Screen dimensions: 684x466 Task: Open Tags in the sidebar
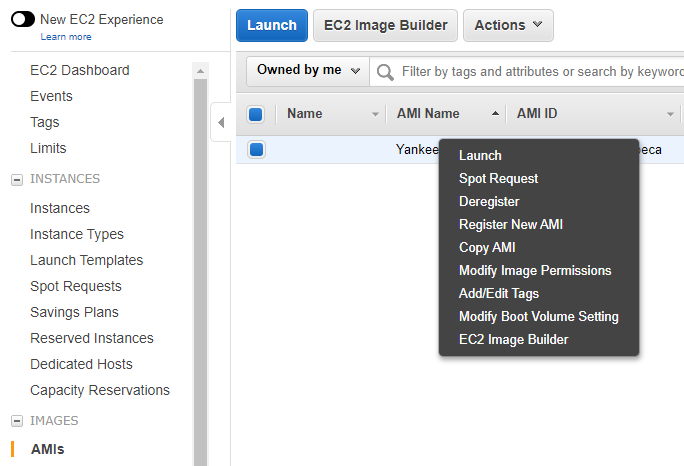click(x=44, y=122)
